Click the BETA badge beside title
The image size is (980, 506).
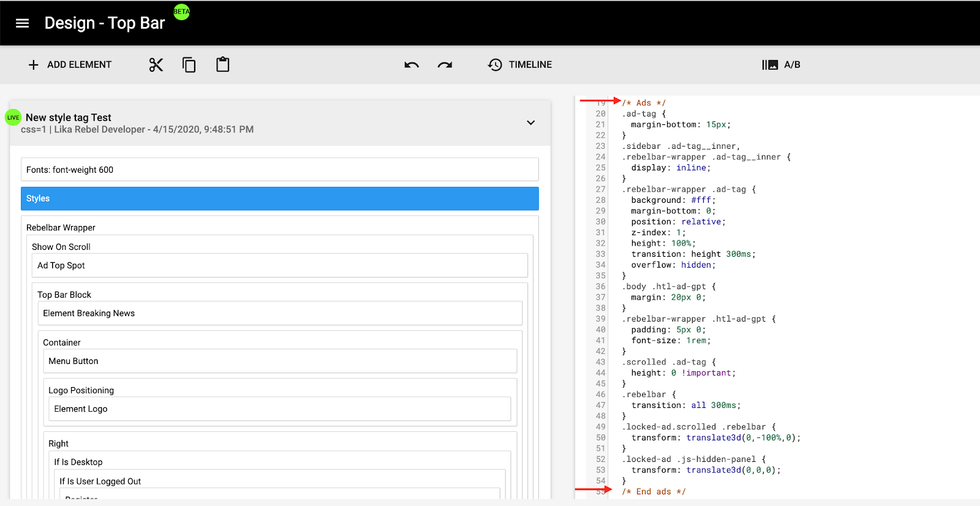(181, 12)
